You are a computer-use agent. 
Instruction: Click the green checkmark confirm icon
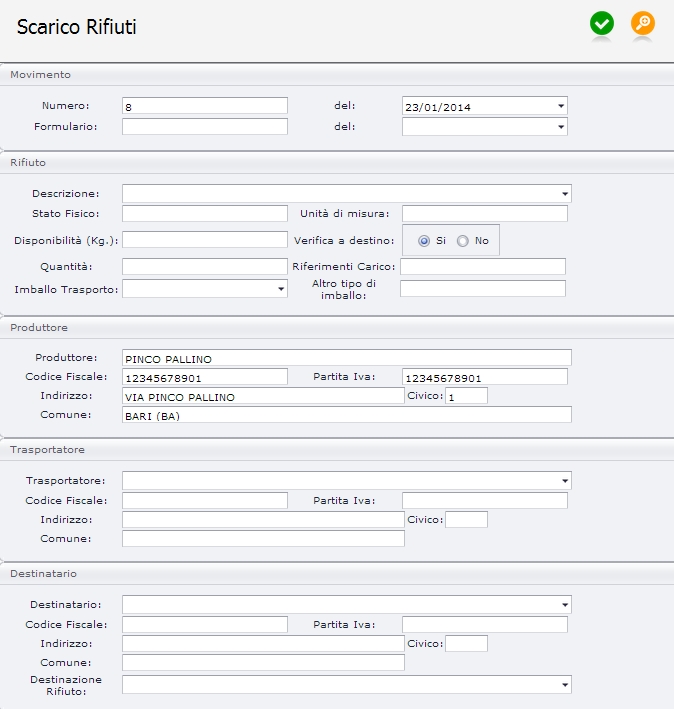point(602,24)
